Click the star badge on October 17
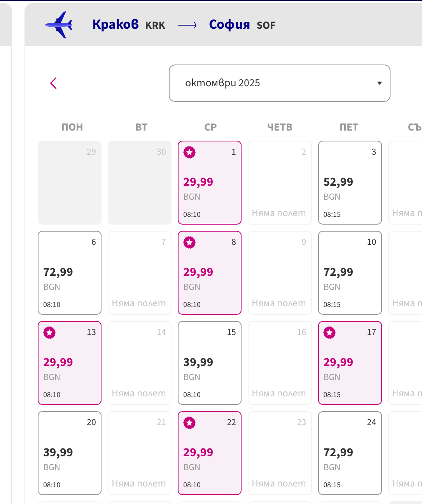Image resolution: width=422 pixels, height=504 pixels. [329, 333]
